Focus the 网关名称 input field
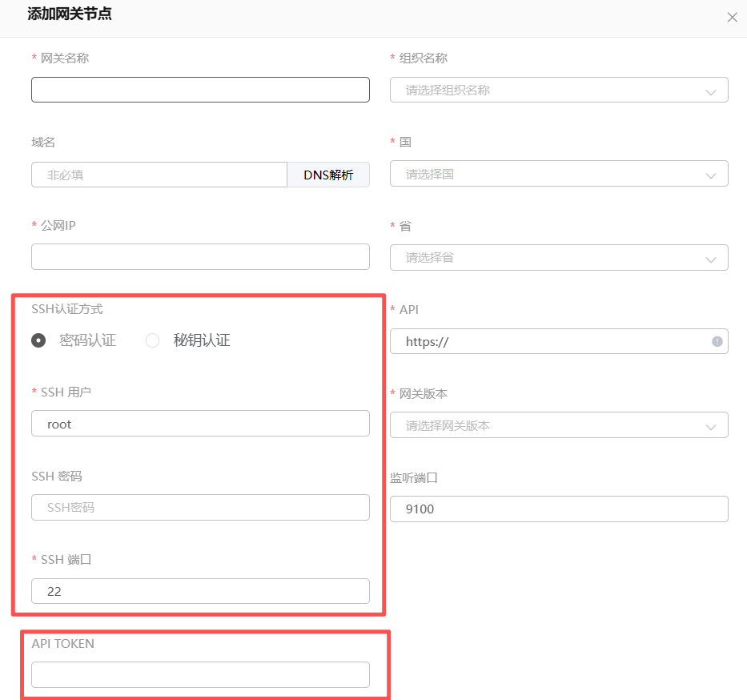The image size is (747, 700). tap(200, 90)
